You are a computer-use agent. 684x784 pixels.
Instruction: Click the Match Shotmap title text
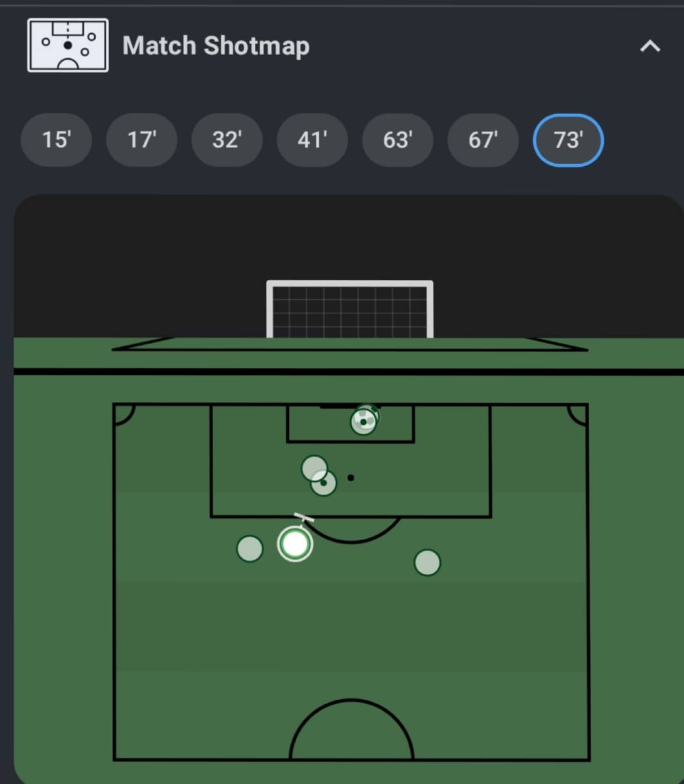(x=216, y=46)
